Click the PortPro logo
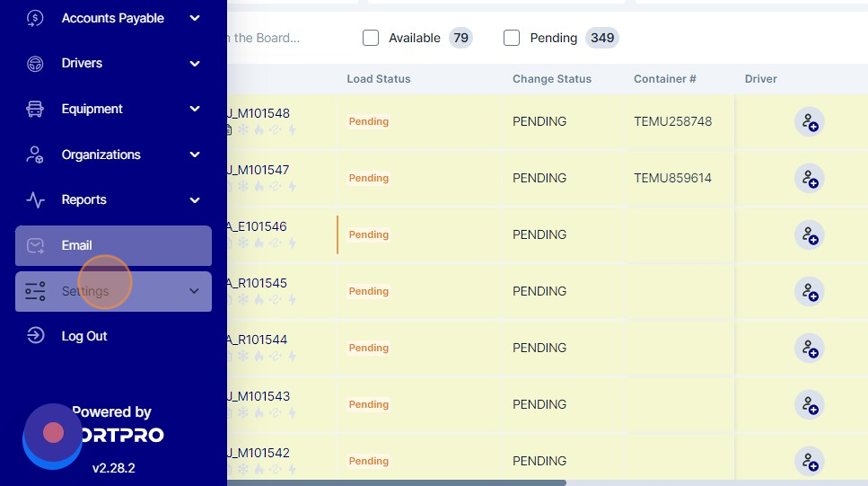The width and height of the screenshot is (868, 486). [x=122, y=435]
